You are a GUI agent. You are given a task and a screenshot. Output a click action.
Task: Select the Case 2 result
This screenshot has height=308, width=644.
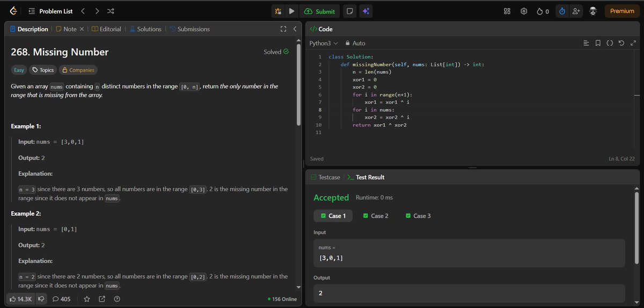376,216
